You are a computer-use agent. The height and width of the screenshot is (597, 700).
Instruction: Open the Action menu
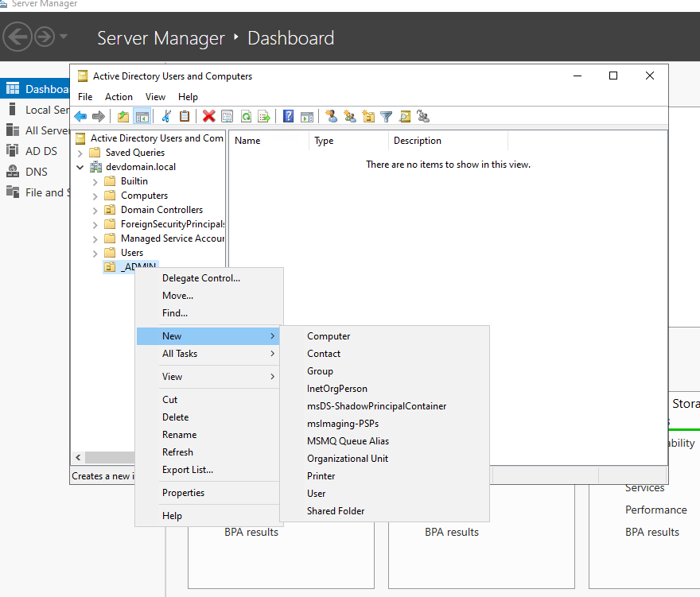[x=119, y=97]
